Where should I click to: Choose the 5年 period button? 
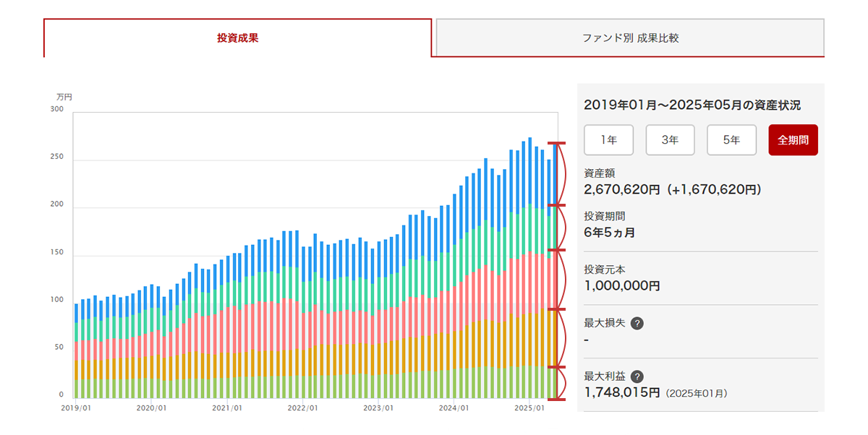click(731, 140)
